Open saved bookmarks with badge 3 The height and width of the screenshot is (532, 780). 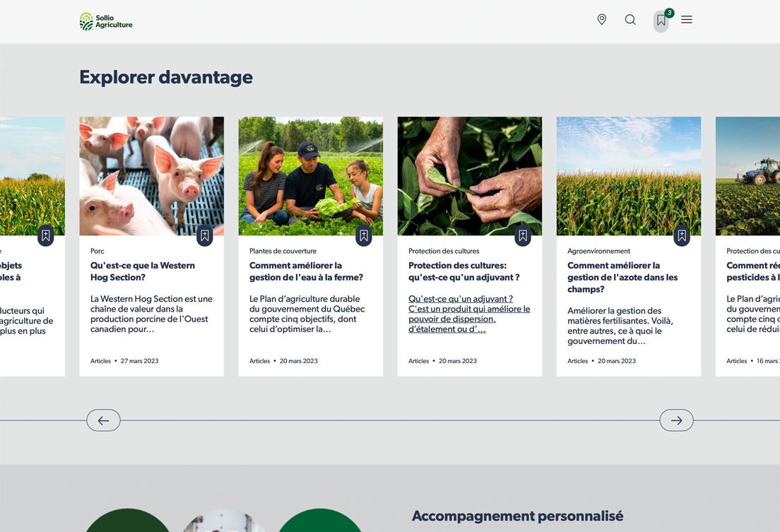pos(661,20)
